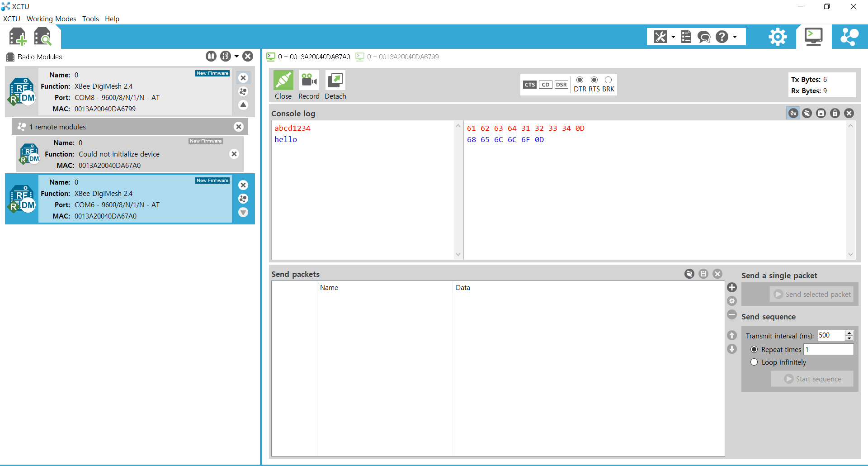Click the Add radio module icon
This screenshot has width=868, height=466.
18,37
